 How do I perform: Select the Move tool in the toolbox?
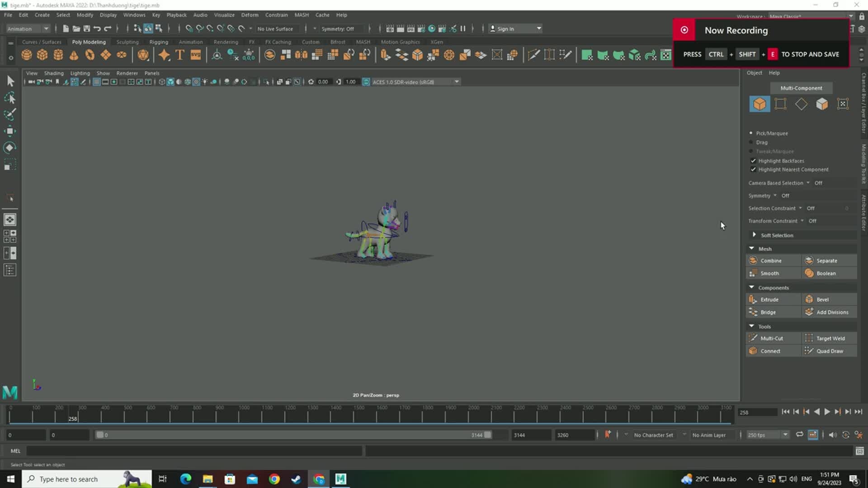pyautogui.click(x=9, y=131)
